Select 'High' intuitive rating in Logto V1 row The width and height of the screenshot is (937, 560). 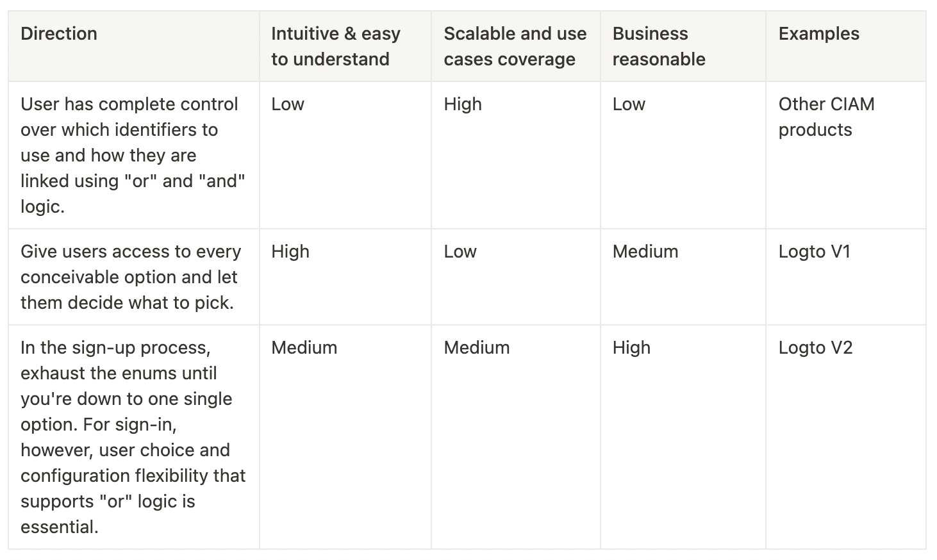click(290, 252)
